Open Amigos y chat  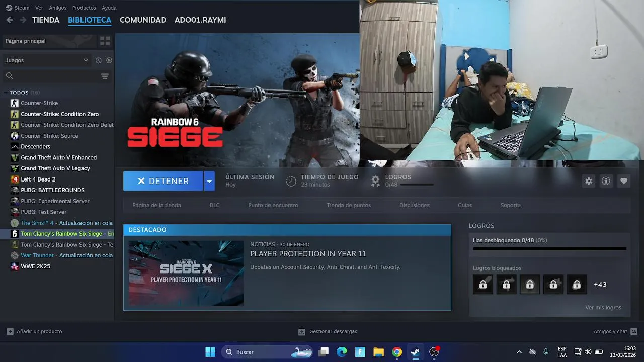click(615, 331)
